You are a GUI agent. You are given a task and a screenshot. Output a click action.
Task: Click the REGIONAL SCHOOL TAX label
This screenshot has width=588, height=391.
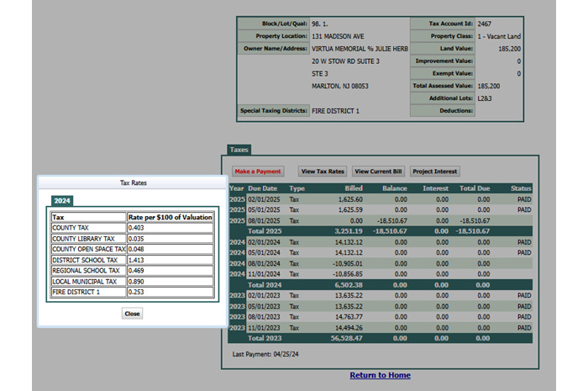pyautogui.click(x=88, y=271)
